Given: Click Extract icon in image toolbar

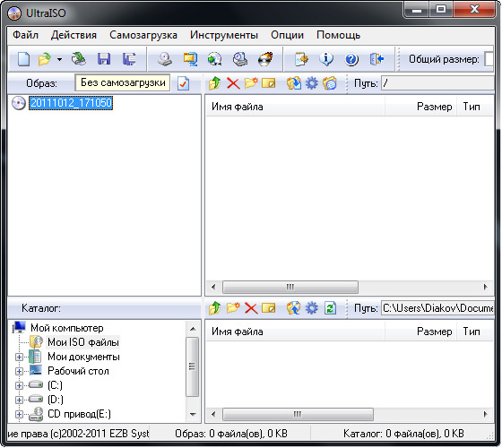Looking at the screenshot, I should (x=294, y=83).
